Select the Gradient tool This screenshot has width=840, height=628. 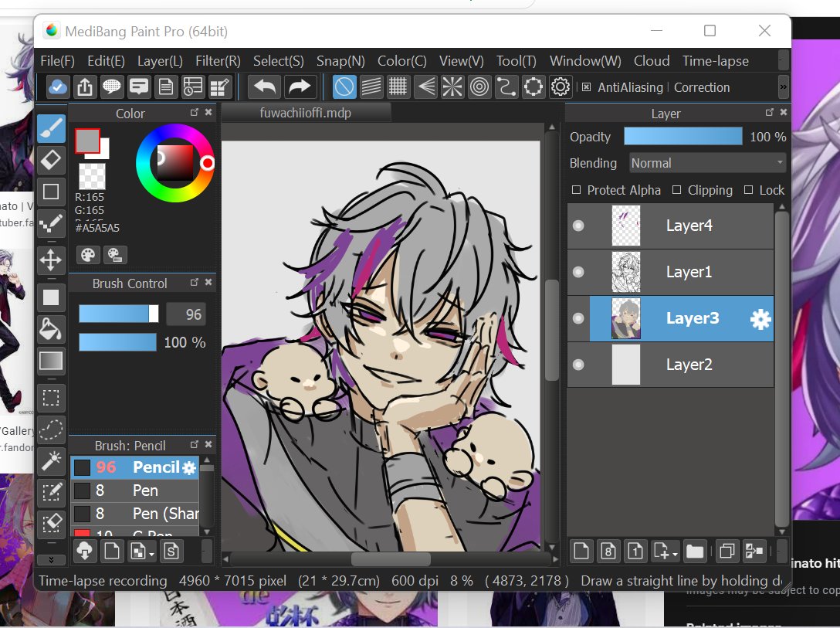pos(52,361)
